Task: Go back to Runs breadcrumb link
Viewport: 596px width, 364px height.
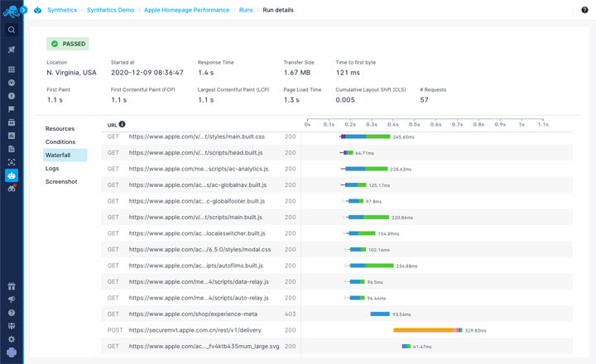Action: 246,10
